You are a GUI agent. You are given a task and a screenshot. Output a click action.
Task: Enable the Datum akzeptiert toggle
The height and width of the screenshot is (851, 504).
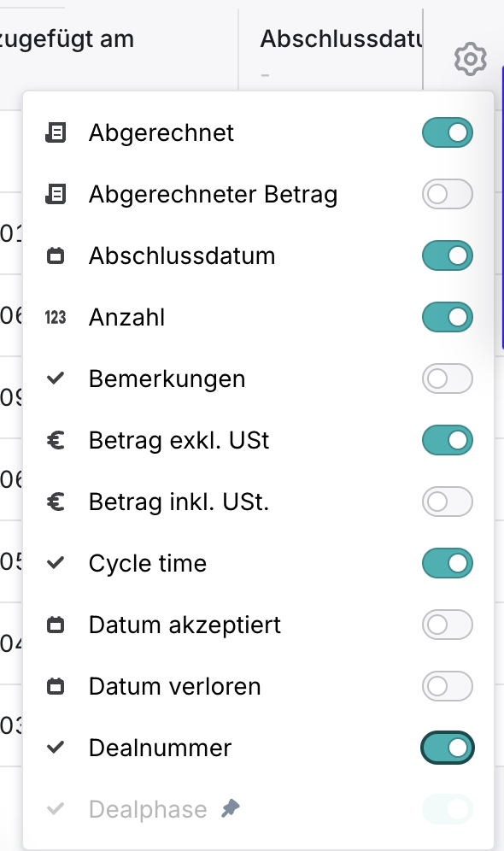pyautogui.click(x=448, y=625)
